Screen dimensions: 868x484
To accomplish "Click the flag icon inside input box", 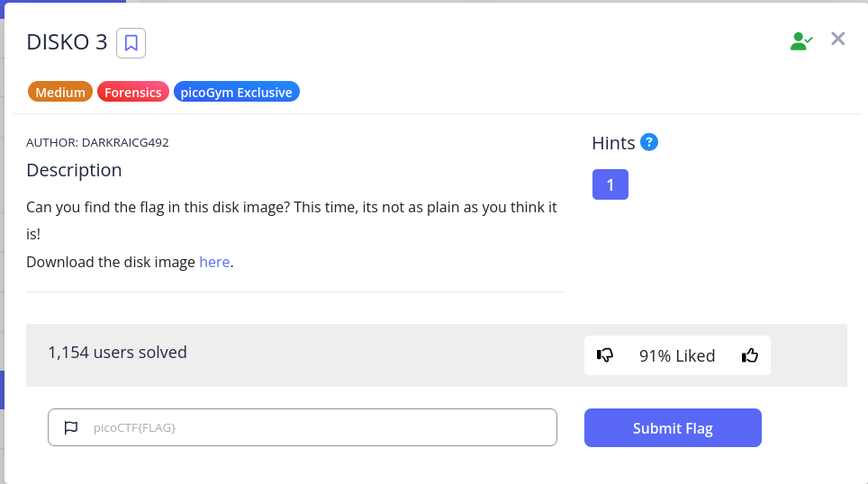I will 71,427.
